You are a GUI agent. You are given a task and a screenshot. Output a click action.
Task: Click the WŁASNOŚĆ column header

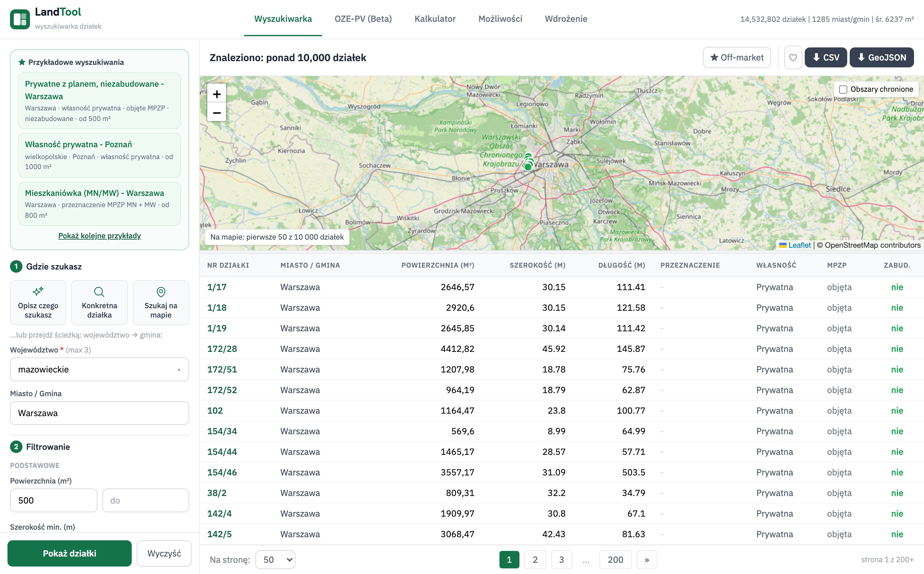(776, 265)
